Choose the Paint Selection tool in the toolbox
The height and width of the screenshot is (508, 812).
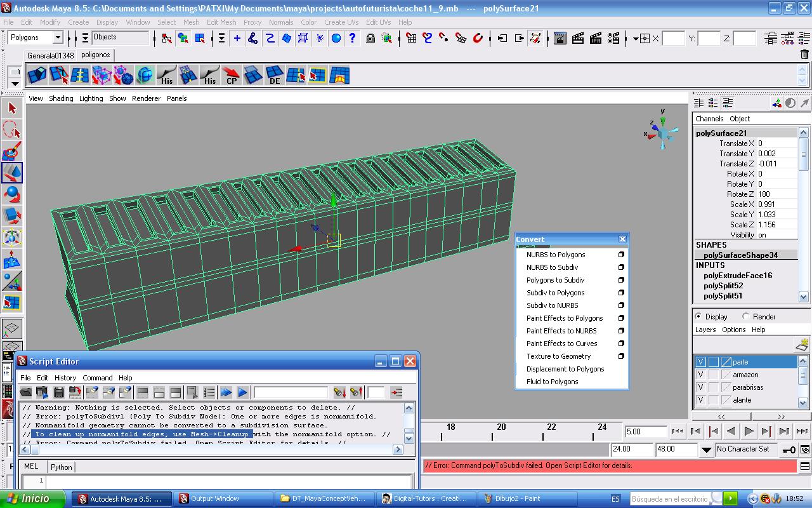[x=12, y=151]
